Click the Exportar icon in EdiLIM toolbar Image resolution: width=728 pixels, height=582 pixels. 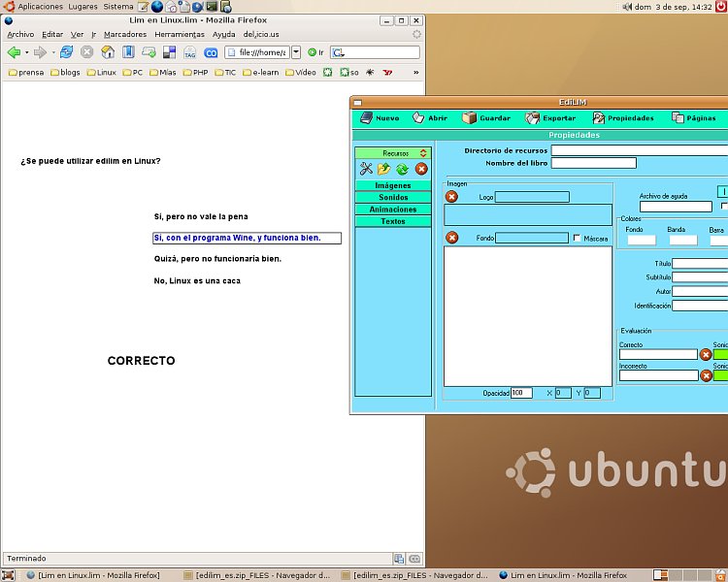(532, 118)
